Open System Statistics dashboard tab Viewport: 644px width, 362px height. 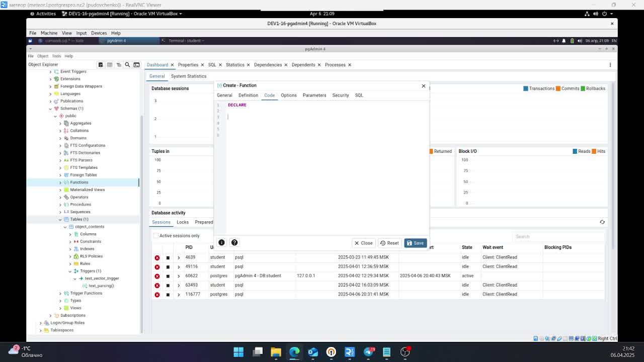(189, 76)
